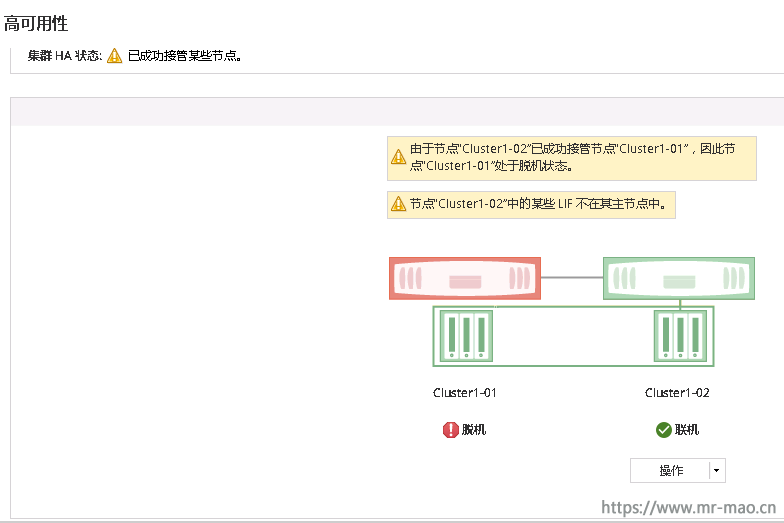
Task: Click the 联机 status text
Action: 686,430
